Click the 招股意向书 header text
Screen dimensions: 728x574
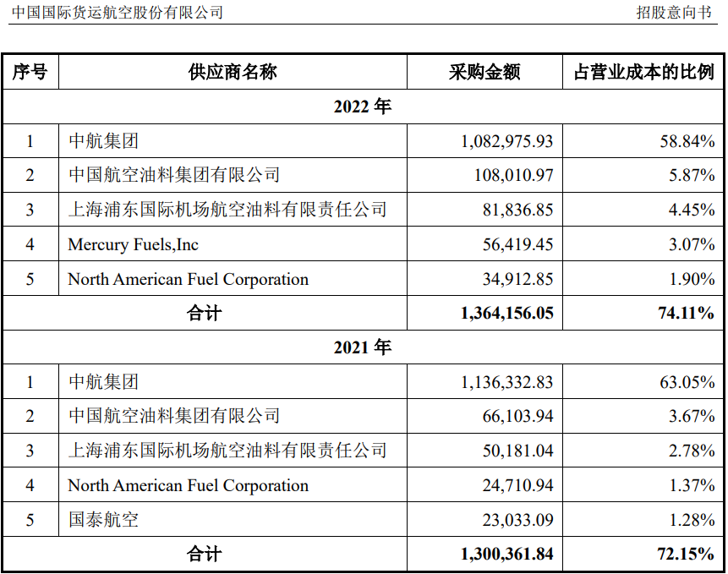click(x=674, y=12)
